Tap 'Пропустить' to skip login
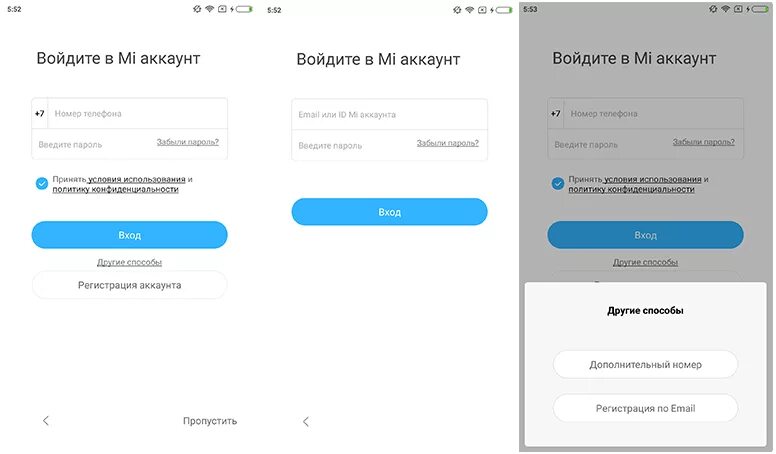776x454 pixels. pyautogui.click(x=210, y=421)
